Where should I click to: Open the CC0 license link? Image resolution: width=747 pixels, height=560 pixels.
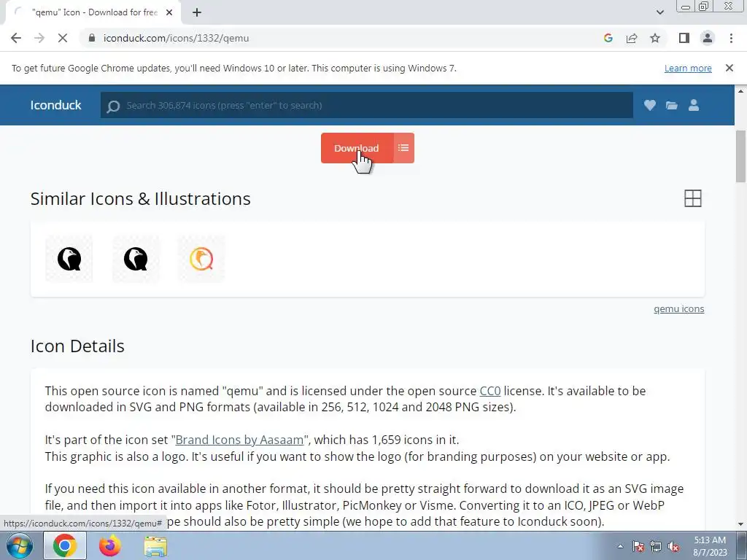pos(489,391)
